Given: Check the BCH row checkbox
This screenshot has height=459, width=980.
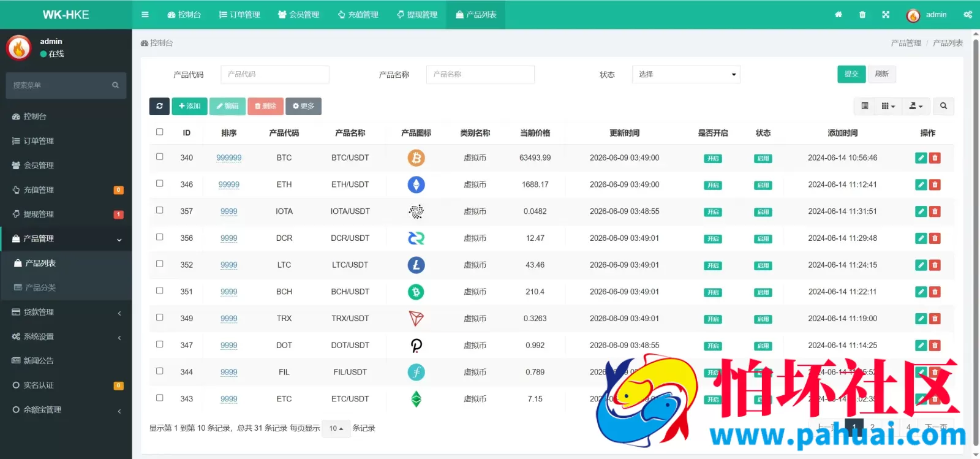Looking at the screenshot, I should [160, 290].
